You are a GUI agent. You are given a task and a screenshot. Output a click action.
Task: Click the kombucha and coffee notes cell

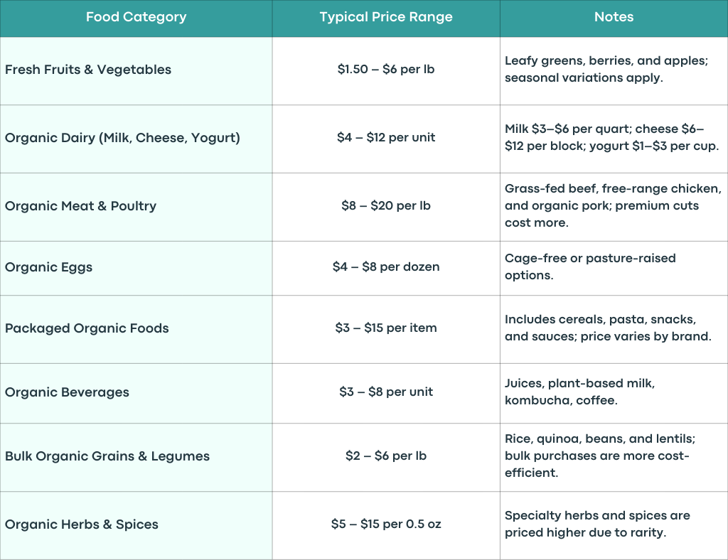614,394
